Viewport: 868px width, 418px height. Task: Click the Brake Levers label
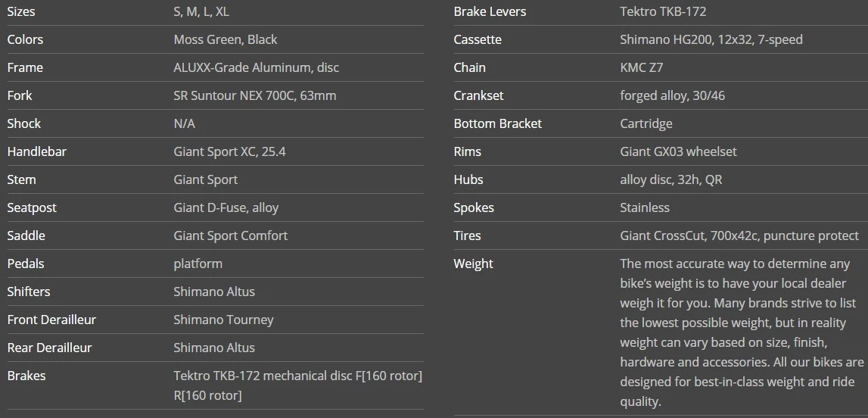[490, 11]
